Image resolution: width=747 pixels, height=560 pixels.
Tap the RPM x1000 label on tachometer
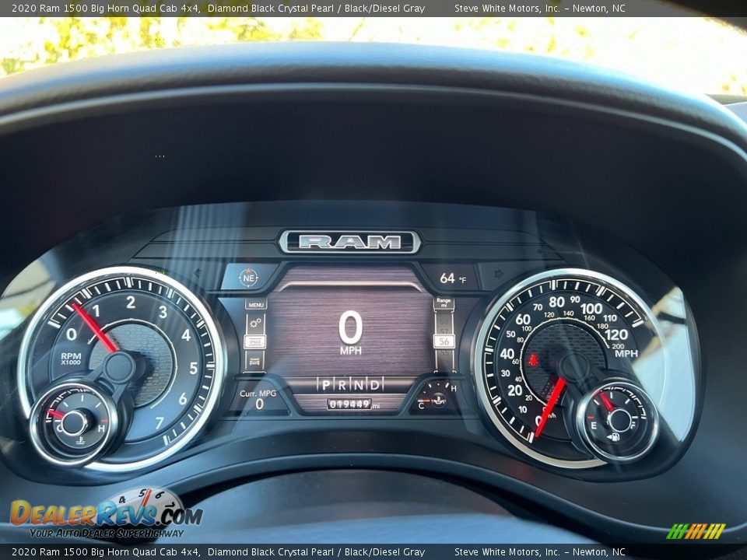71,359
